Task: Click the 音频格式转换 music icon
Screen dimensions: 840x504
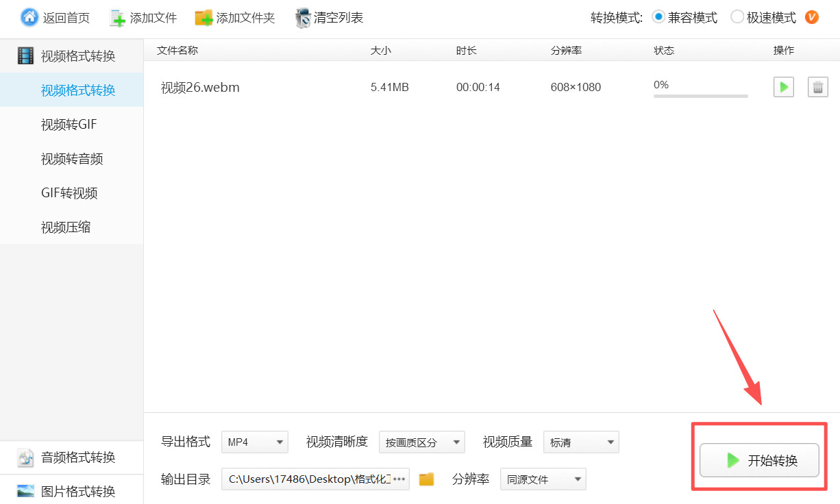Action: tap(25, 457)
